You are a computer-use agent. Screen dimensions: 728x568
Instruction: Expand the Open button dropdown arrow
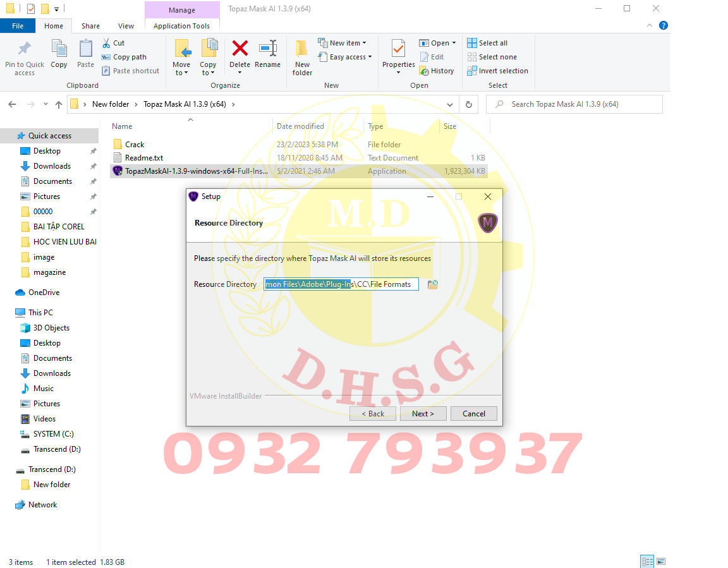[x=454, y=43]
